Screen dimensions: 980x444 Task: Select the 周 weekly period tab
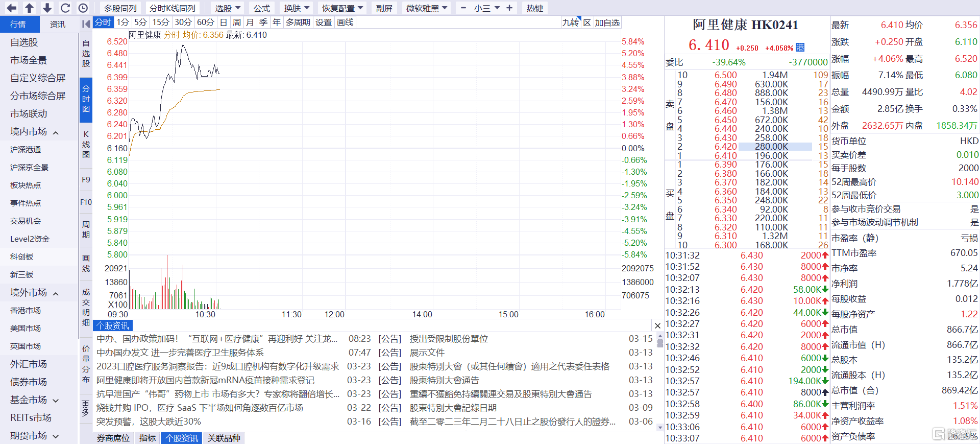click(x=237, y=22)
